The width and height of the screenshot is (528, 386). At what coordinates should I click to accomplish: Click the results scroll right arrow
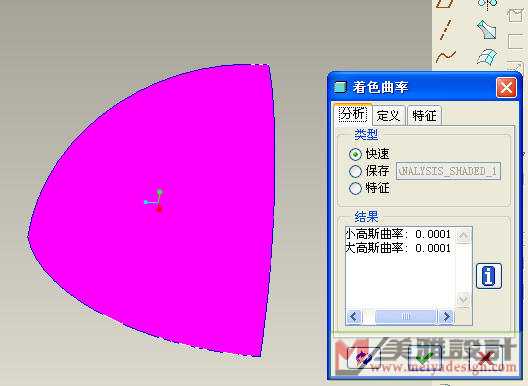tap(447, 317)
